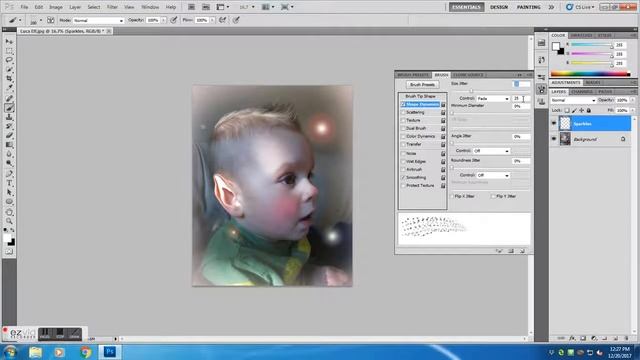Open the File menu

pyautogui.click(x=24, y=7)
